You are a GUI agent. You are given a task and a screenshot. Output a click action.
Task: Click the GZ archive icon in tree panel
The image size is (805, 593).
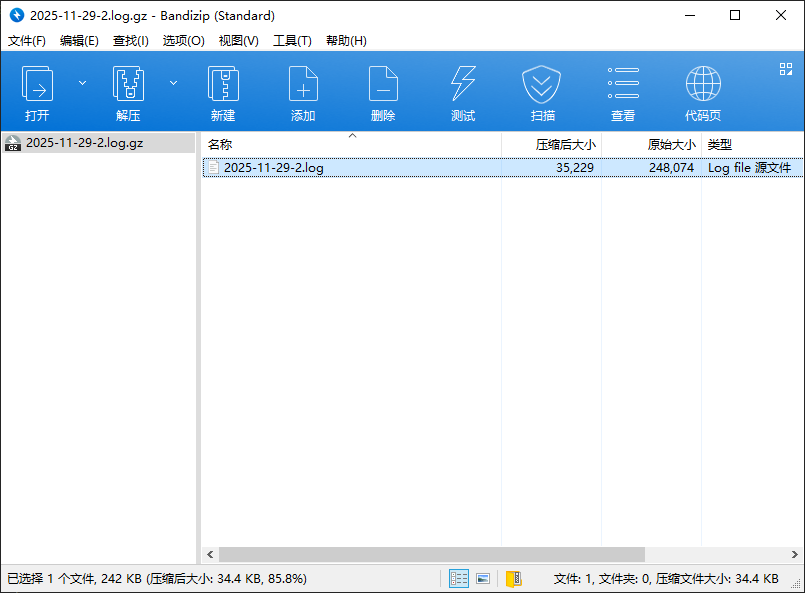13,143
